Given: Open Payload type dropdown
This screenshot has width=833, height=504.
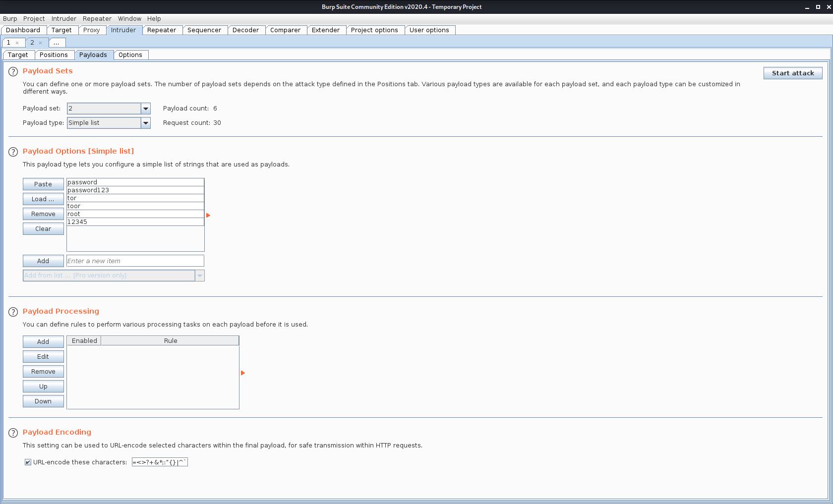Looking at the screenshot, I should click(146, 123).
